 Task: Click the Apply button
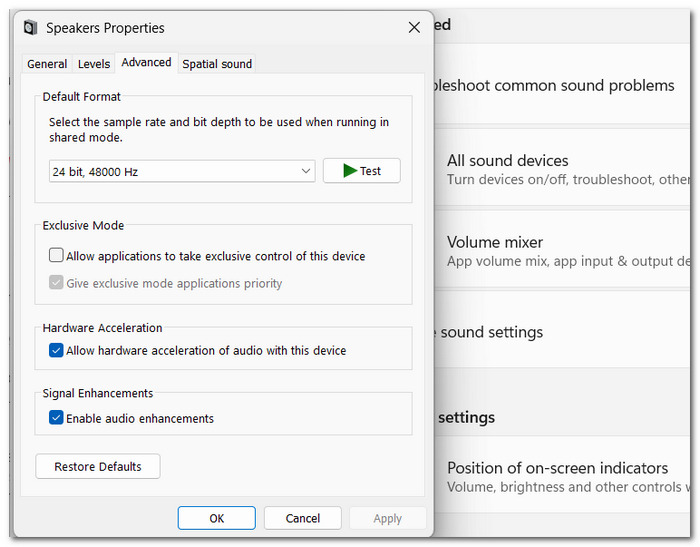coord(388,518)
